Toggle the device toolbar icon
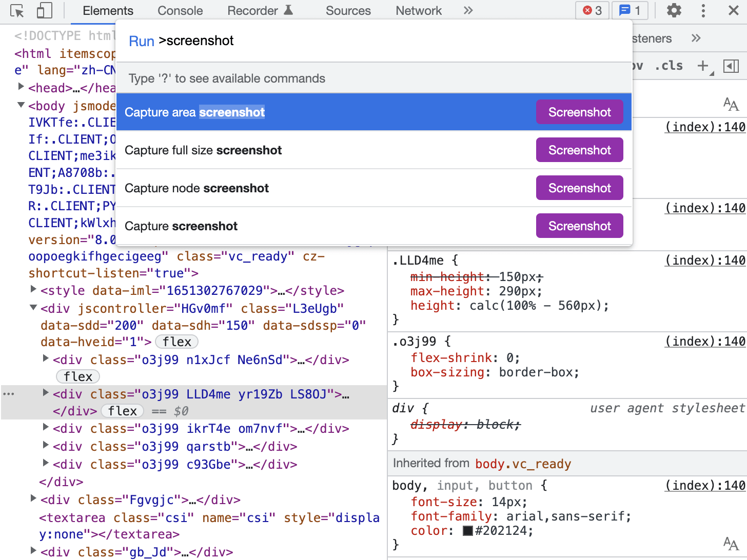 45,10
